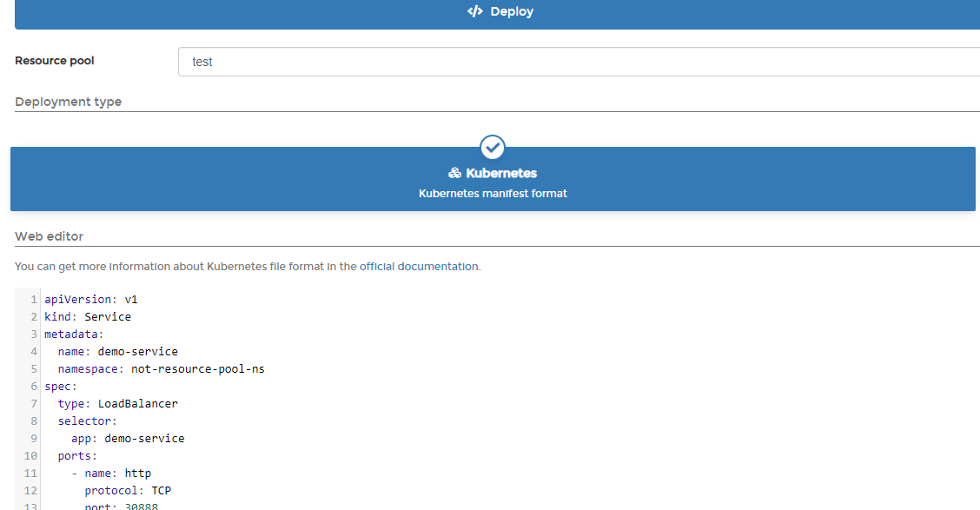Place cursor on 'apiVersion: v1' line

(90, 300)
